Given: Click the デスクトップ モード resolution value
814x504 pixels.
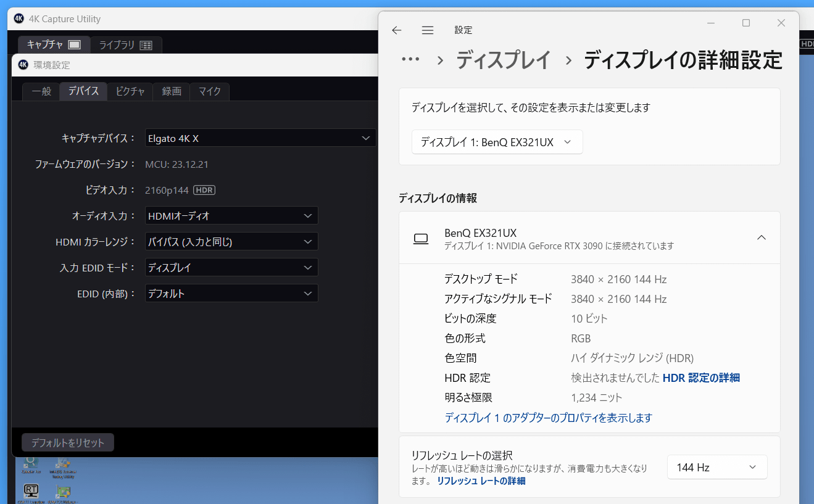Looking at the screenshot, I should click(x=618, y=279).
